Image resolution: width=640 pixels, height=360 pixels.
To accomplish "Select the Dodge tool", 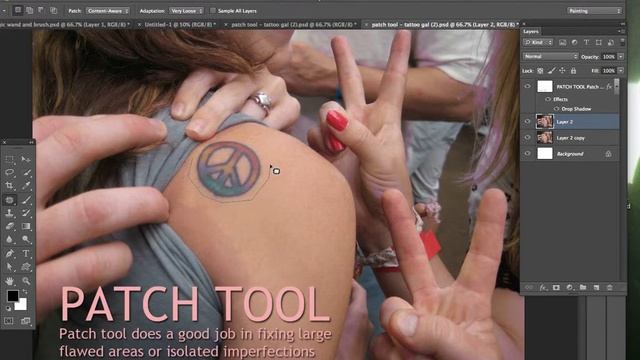I will pyautogui.click(x=26, y=240).
